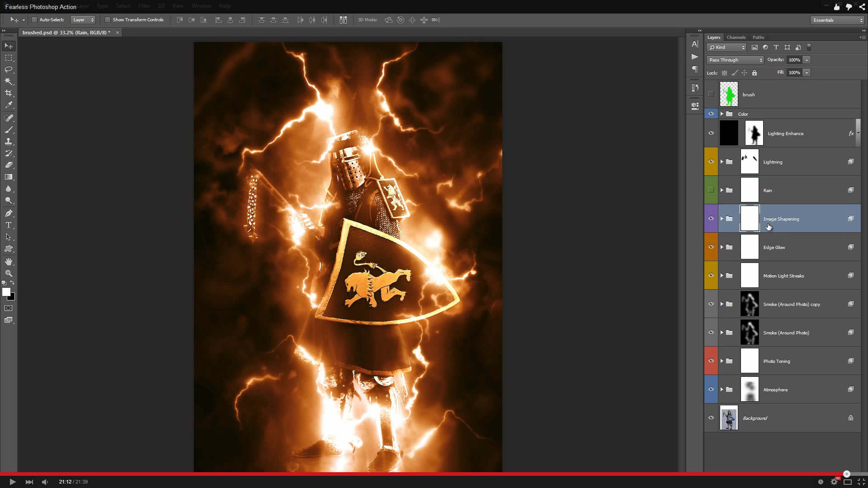868x488 pixels.
Task: Choose the Clone Stamp tool
Action: (x=8, y=141)
